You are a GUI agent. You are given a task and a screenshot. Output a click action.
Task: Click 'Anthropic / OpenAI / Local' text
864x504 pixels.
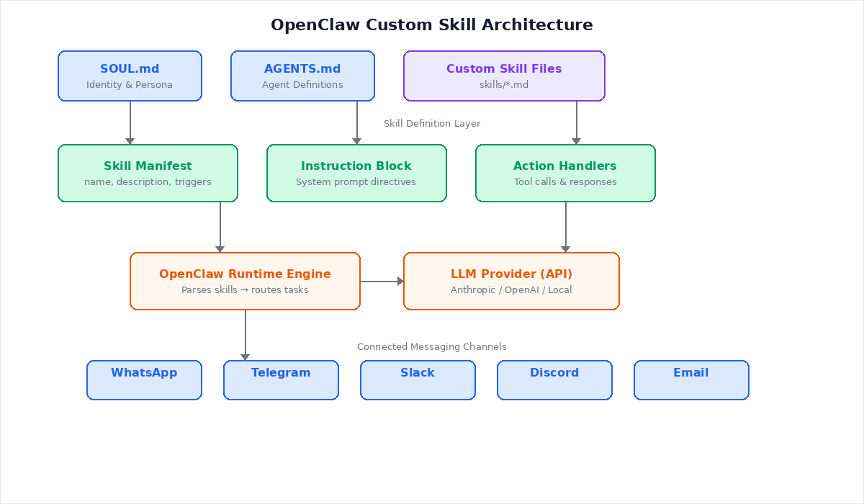[511, 290]
